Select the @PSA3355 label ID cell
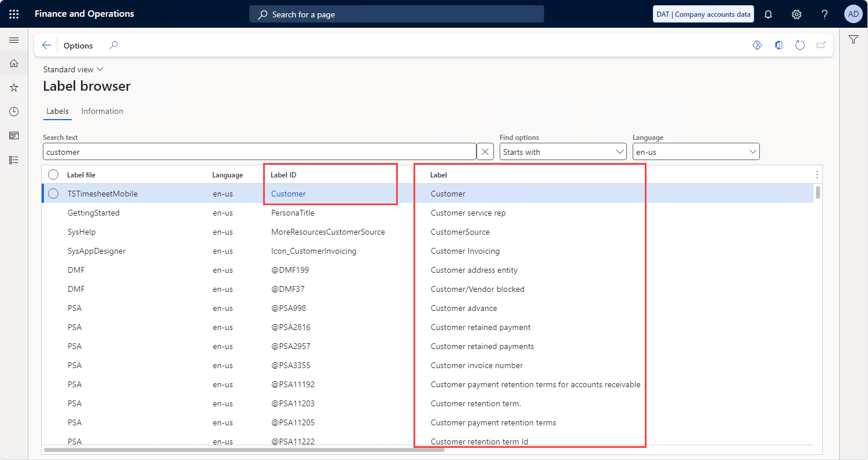Screen dimensions: 868x460 [x=291, y=365]
